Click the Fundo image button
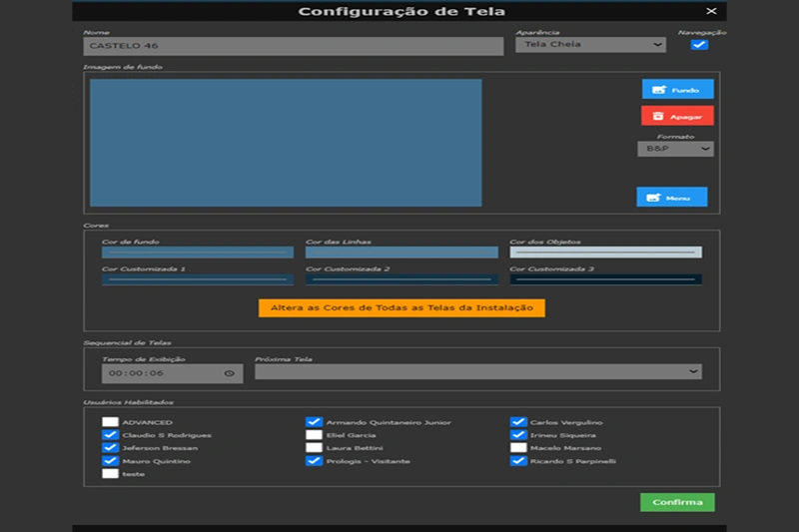This screenshot has width=799, height=532. [x=677, y=89]
